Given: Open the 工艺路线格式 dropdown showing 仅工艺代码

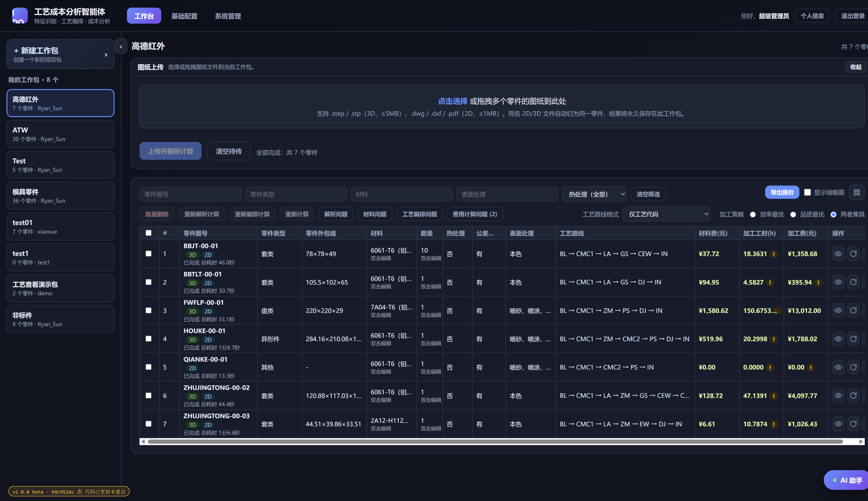Looking at the screenshot, I should point(666,214).
